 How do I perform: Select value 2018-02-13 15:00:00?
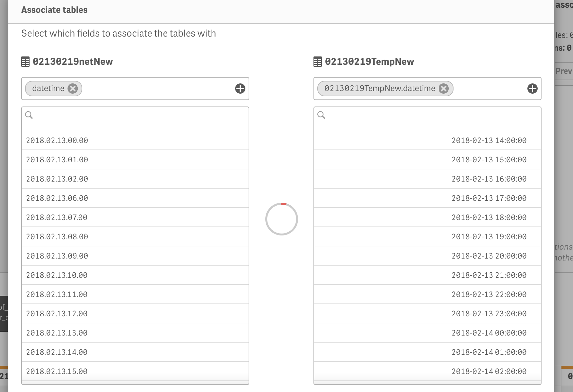click(428, 160)
